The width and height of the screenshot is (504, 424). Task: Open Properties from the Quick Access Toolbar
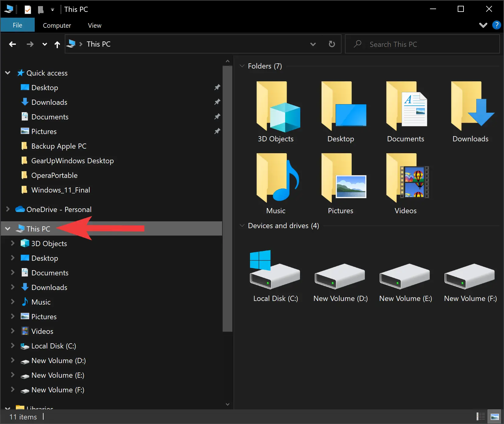tap(28, 9)
